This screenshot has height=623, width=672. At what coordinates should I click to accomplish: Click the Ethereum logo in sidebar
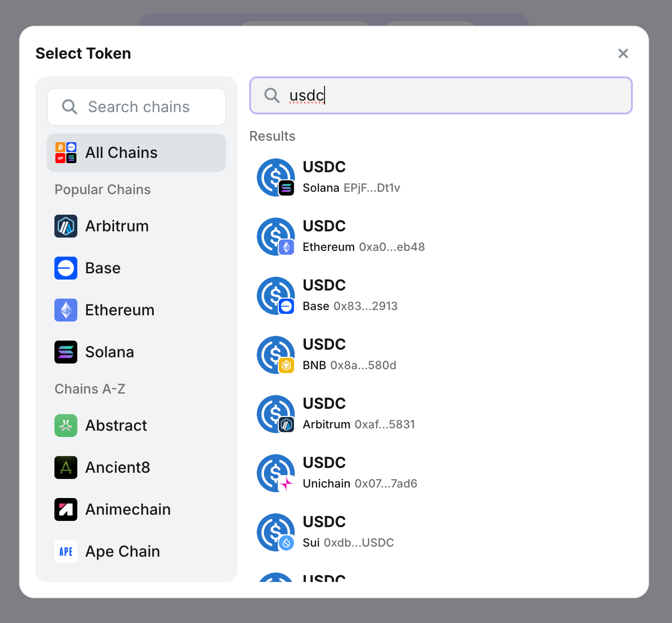tap(66, 310)
